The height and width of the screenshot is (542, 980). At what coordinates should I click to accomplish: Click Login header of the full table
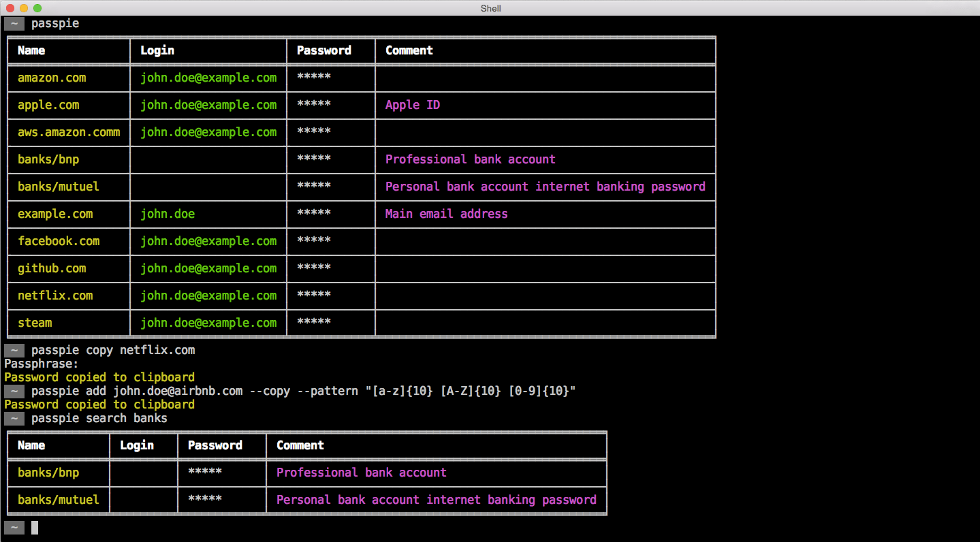click(157, 50)
